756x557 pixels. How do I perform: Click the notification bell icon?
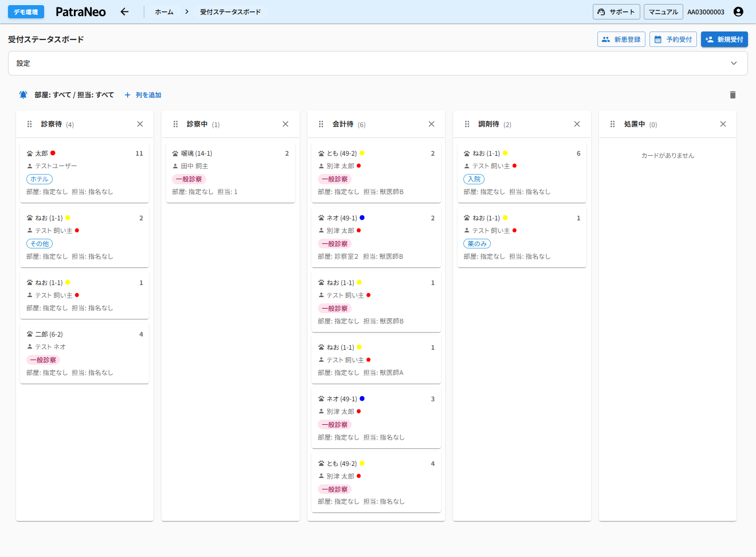(x=23, y=95)
